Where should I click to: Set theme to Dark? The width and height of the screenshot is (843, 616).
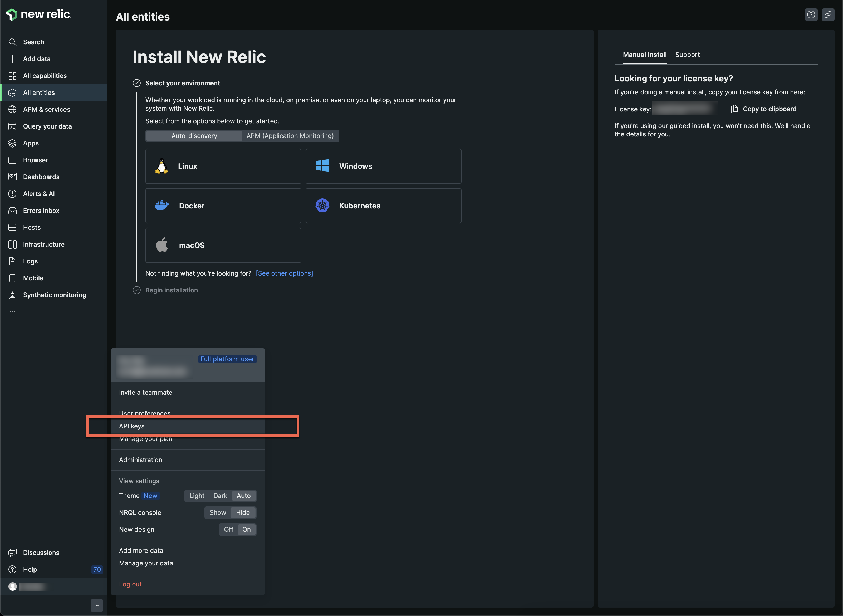tap(220, 496)
